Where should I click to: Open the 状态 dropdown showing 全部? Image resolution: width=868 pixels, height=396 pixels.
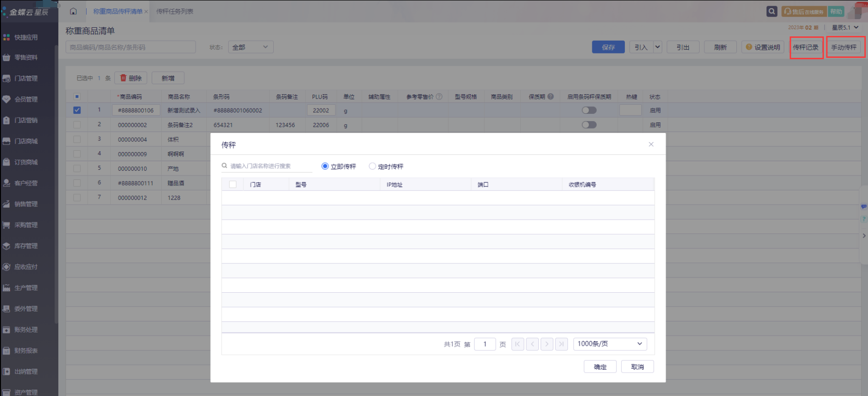coord(251,47)
